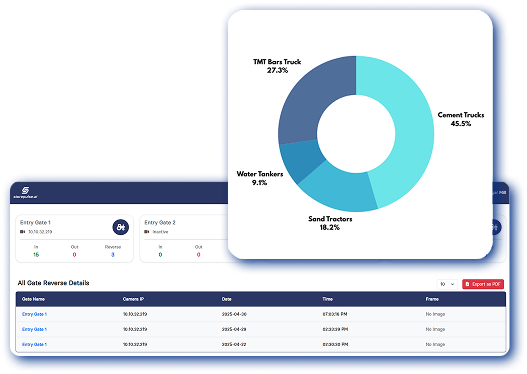Screen dimensions: 527x374
Task: Click 'No Image' in the 2025-04-22 row
Action: point(435,344)
